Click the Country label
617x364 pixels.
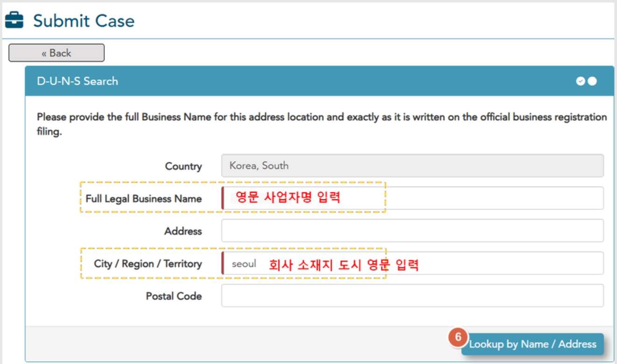pos(183,167)
